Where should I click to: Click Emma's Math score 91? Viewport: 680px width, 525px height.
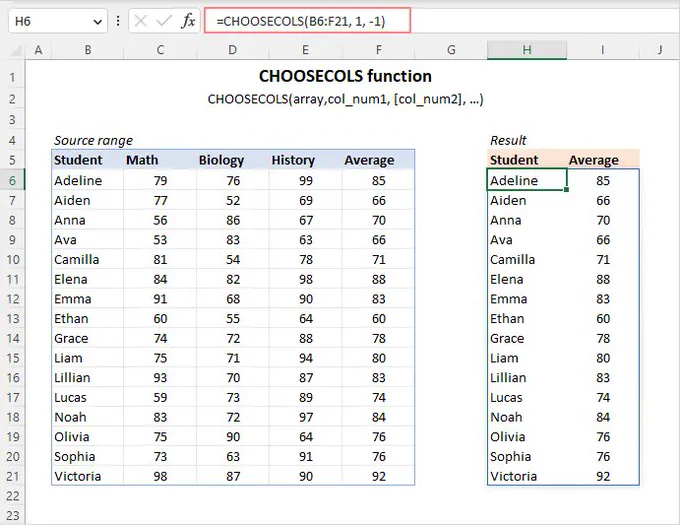coord(160,299)
